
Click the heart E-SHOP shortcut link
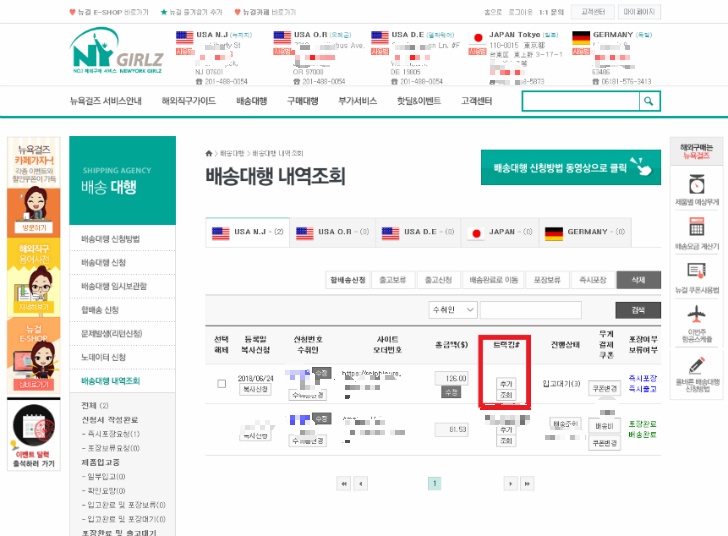point(109,12)
